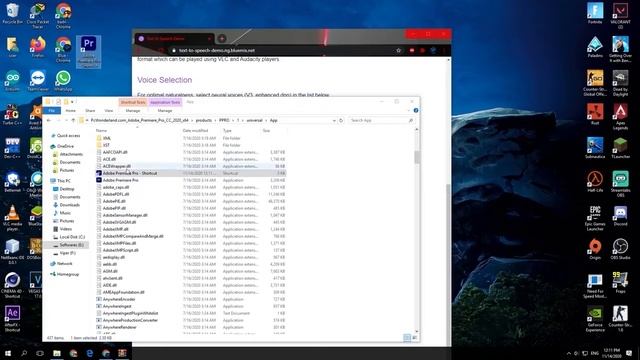Sort files by Size column header
The image size is (640, 360).
coord(266,131)
